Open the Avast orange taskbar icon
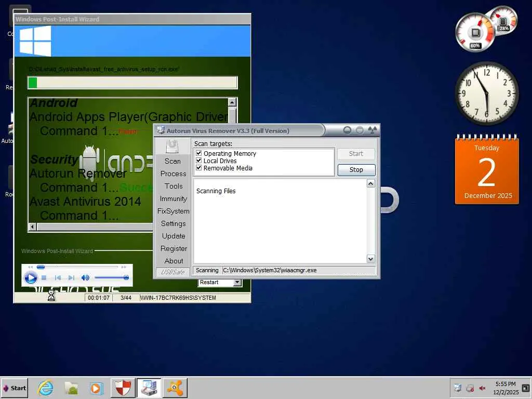 (175, 388)
